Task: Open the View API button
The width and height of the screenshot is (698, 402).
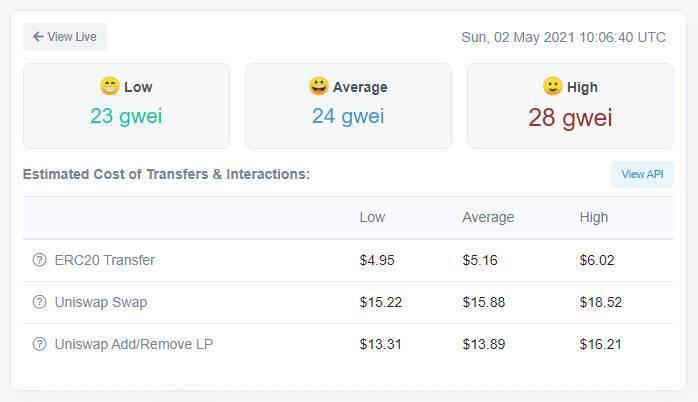Action: 642,174
